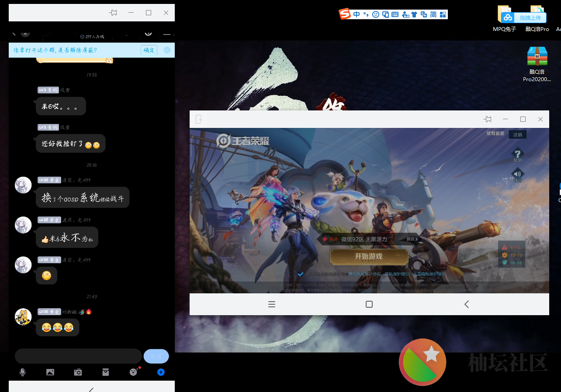Open the Sogou soft keyboard icon

click(x=395, y=14)
